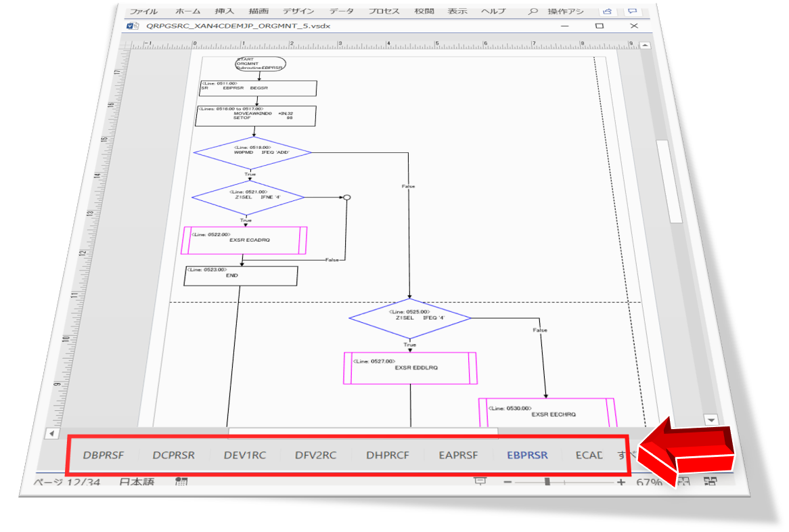789x532 pixels.
Task: Select the START ORGMNT terminator shape
Action: coord(261,64)
